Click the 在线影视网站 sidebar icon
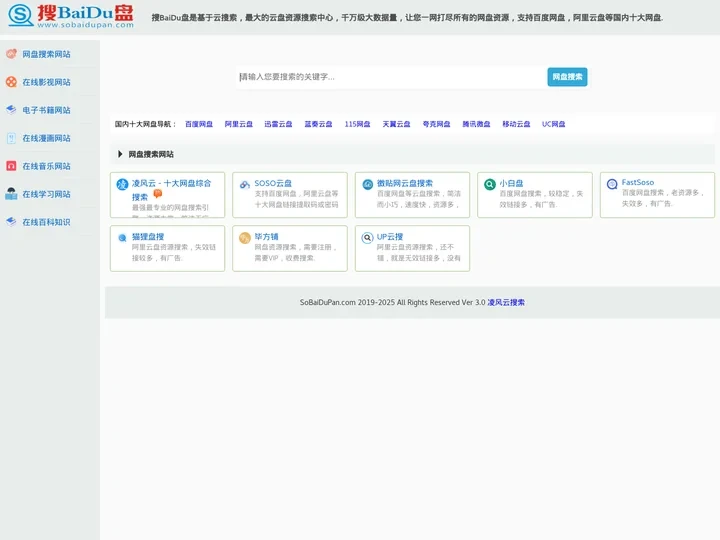Viewport: 720px width, 540px height. pyautogui.click(x=11, y=82)
